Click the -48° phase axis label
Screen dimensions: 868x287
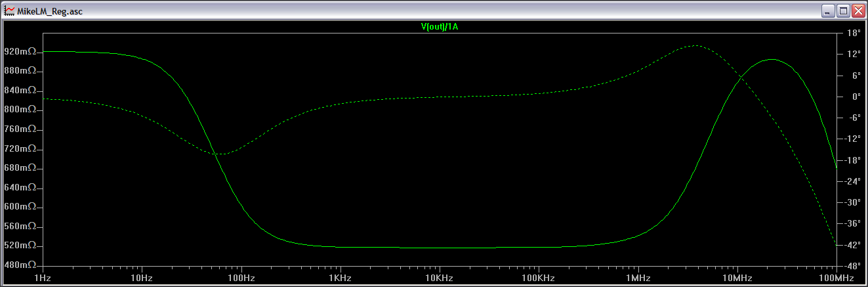853,267
